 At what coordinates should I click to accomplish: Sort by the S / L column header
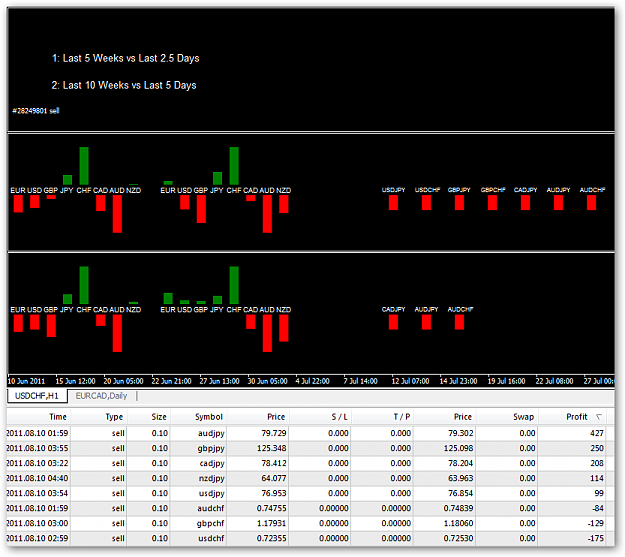coord(339,417)
